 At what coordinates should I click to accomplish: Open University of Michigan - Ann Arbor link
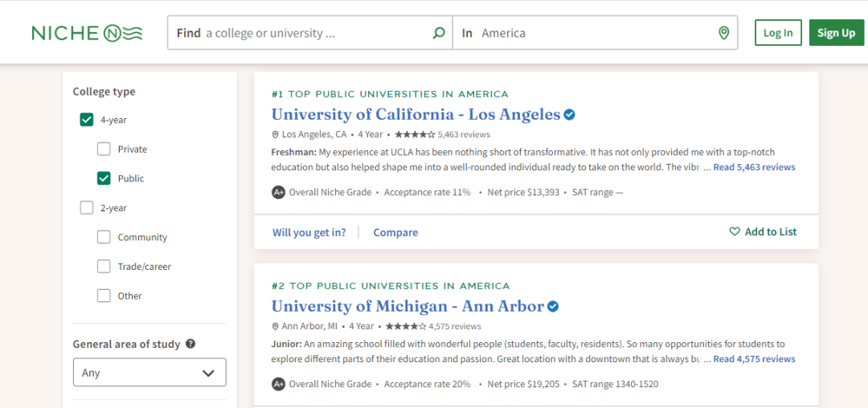[407, 306]
